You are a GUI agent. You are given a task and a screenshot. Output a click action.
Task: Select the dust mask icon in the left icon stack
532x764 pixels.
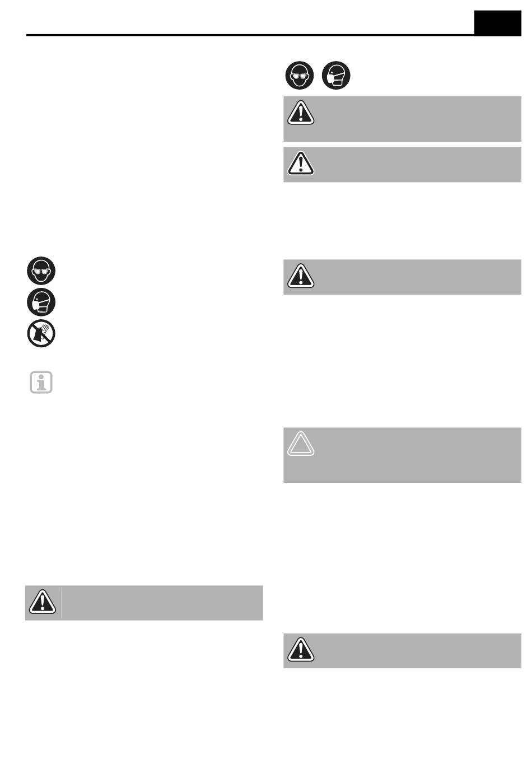41,302
